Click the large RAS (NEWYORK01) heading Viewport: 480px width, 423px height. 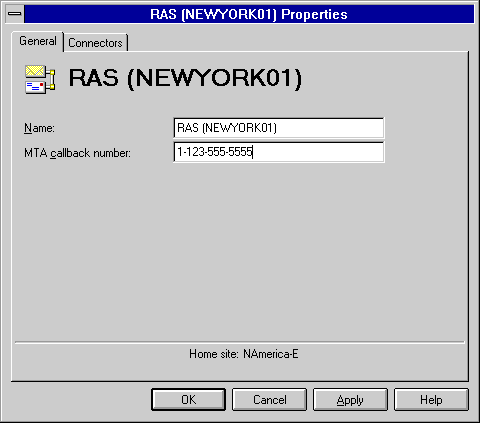pos(185,78)
